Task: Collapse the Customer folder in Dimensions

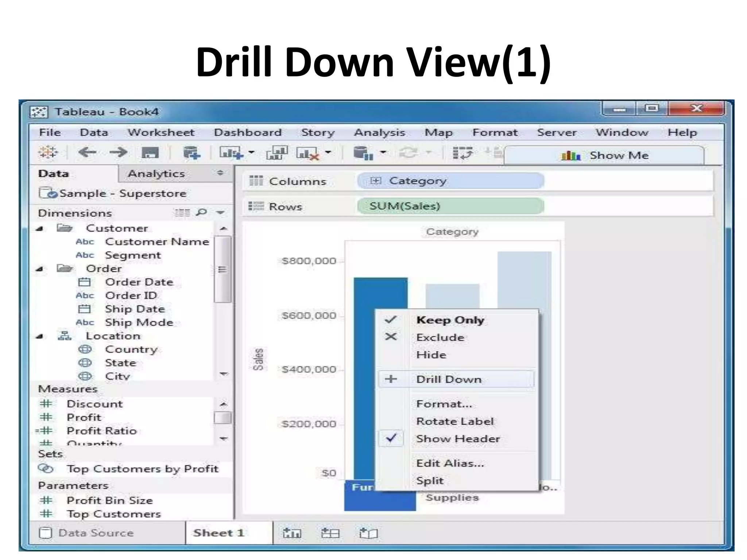Action: 40,229
